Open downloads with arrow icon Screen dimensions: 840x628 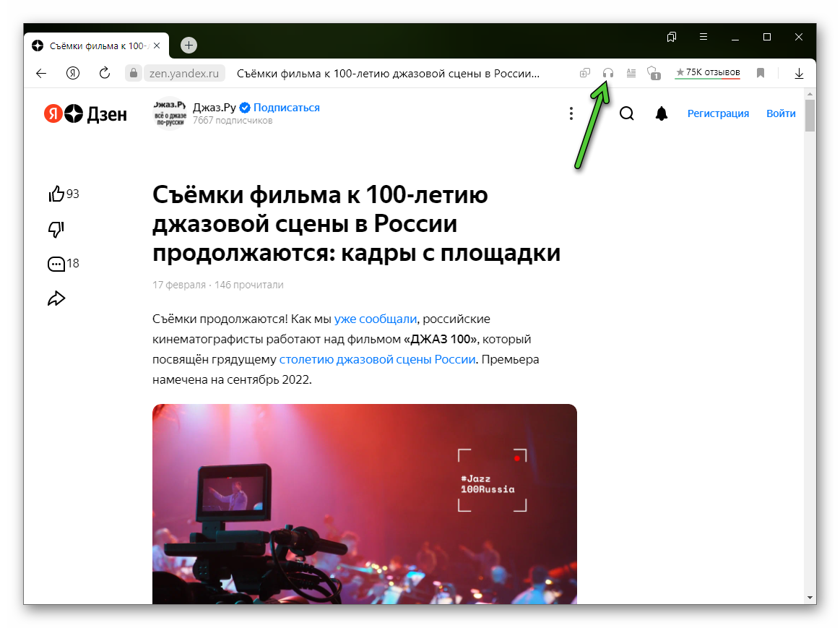click(x=799, y=73)
